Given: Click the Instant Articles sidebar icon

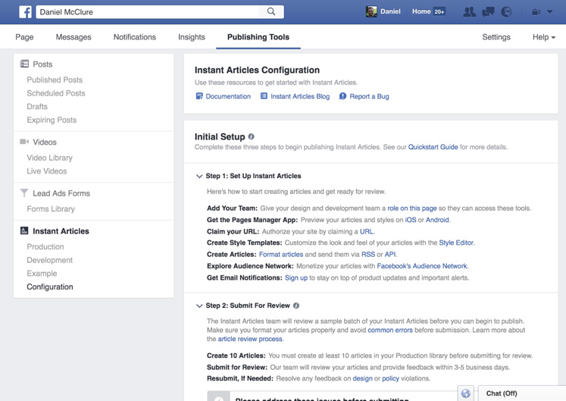Looking at the screenshot, I should [x=24, y=231].
